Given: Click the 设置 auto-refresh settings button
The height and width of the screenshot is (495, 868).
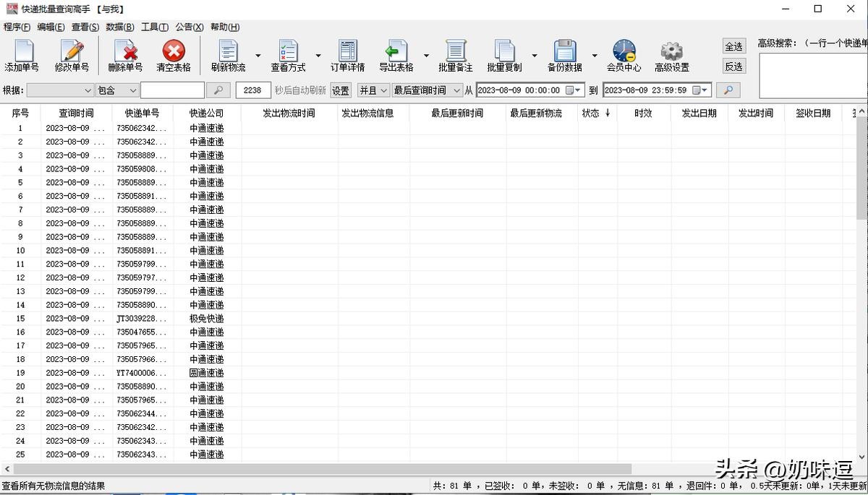Looking at the screenshot, I should click(x=341, y=90).
